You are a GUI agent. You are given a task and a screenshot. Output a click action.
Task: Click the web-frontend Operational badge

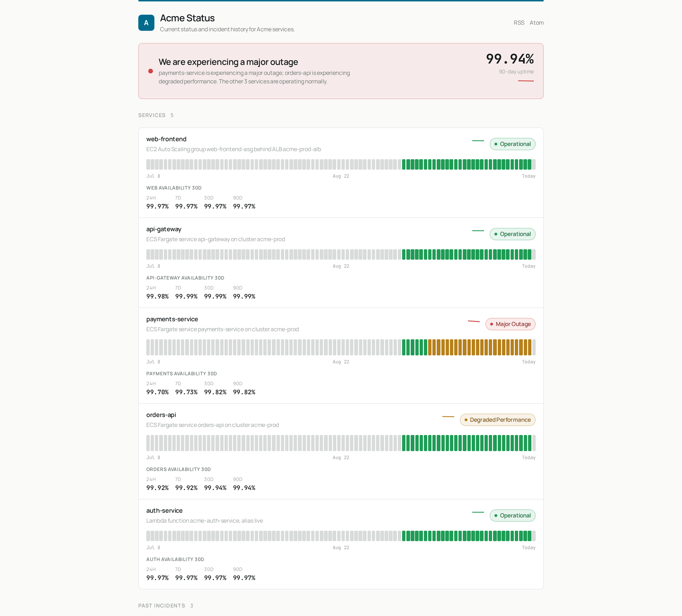(x=512, y=144)
